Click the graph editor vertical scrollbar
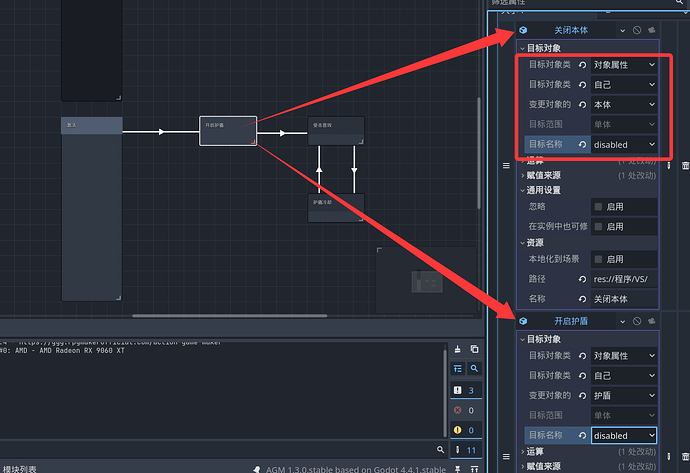Screen dimensions: 690x473 tap(479, 153)
